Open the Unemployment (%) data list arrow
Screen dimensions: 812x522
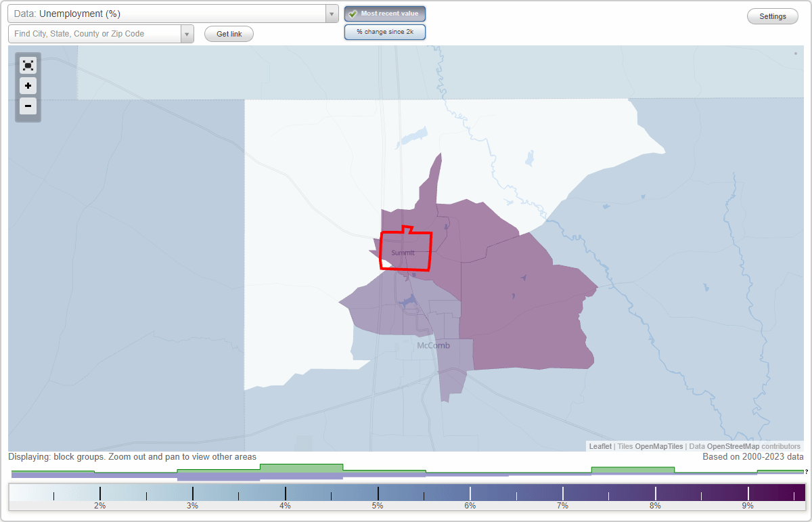coord(331,13)
